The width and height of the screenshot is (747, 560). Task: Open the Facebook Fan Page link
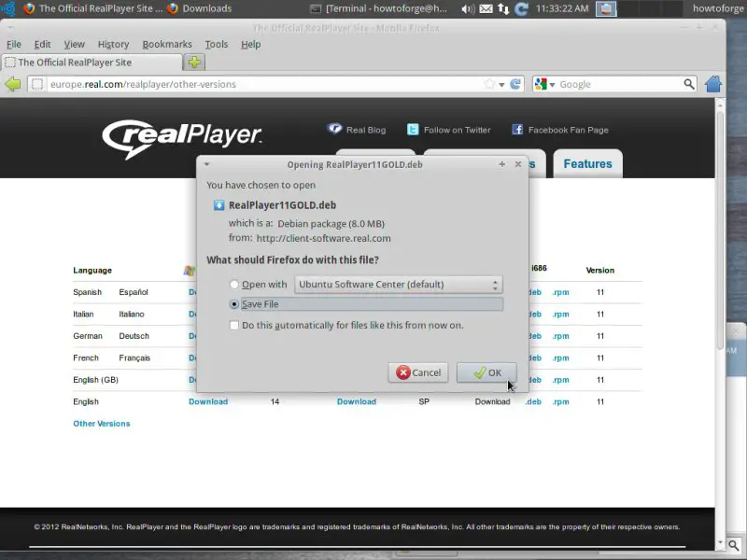[x=568, y=130]
